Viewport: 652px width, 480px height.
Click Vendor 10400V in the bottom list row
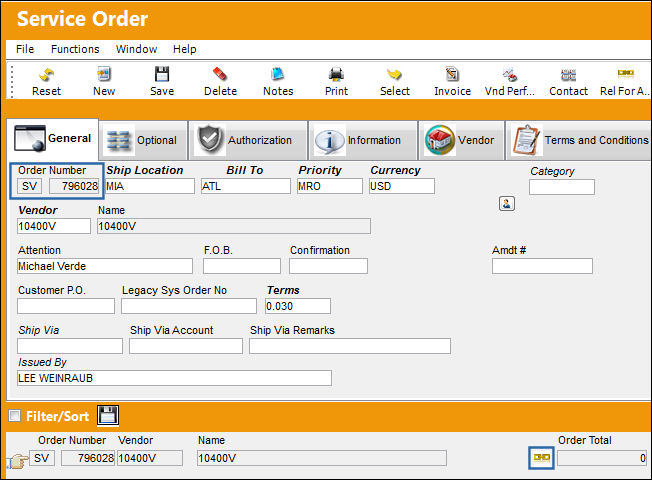click(x=150, y=458)
